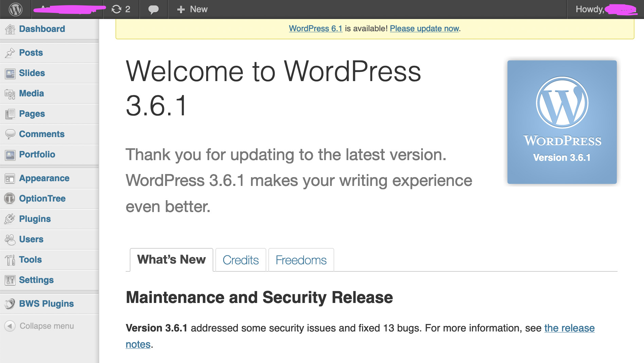Screen dimensions: 644x363
Task: Go to Portfolio section
Action: pyautogui.click(x=37, y=154)
